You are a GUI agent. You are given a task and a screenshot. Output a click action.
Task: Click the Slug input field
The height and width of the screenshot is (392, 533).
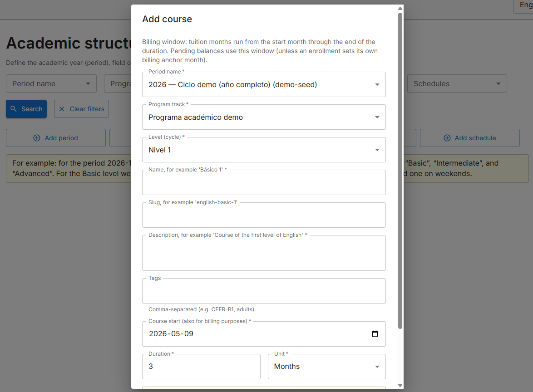pos(264,215)
